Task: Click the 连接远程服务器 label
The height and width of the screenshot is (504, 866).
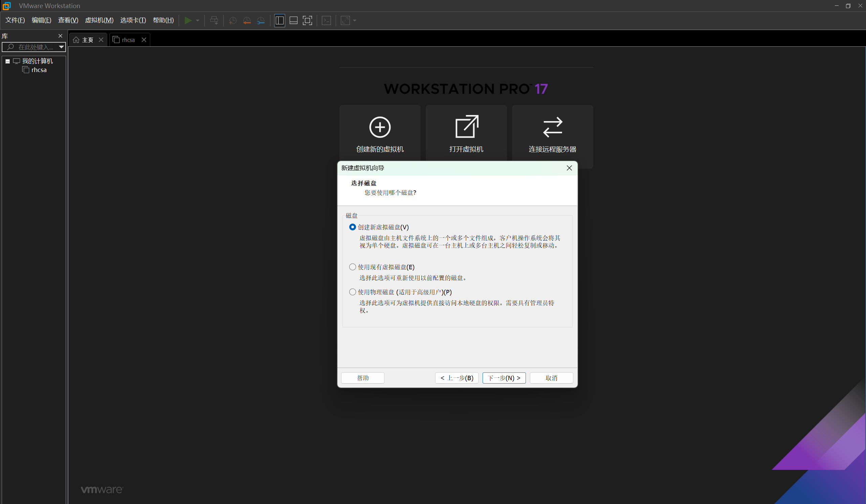Action: tap(552, 149)
